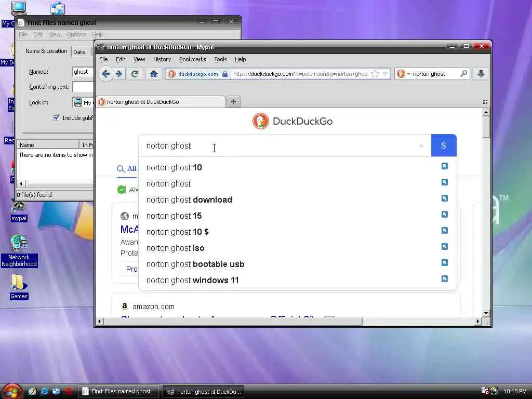532x399 pixels.
Task: Switch to 'Find: Files named ghost' taskbar button
Action: tap(119, 392)
